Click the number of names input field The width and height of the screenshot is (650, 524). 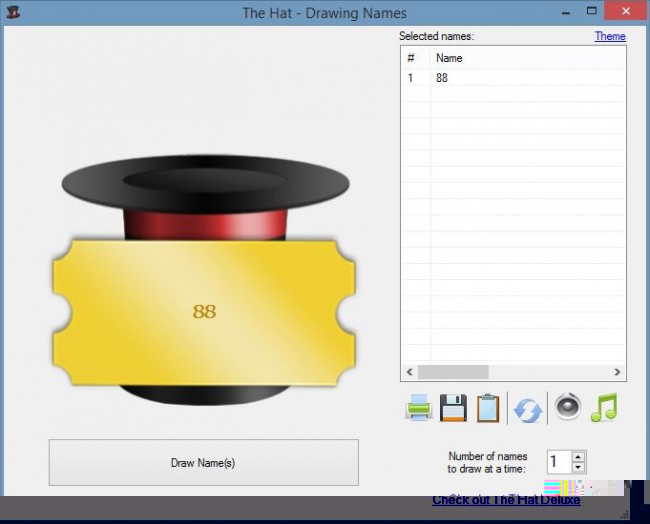tap(558, 462)
